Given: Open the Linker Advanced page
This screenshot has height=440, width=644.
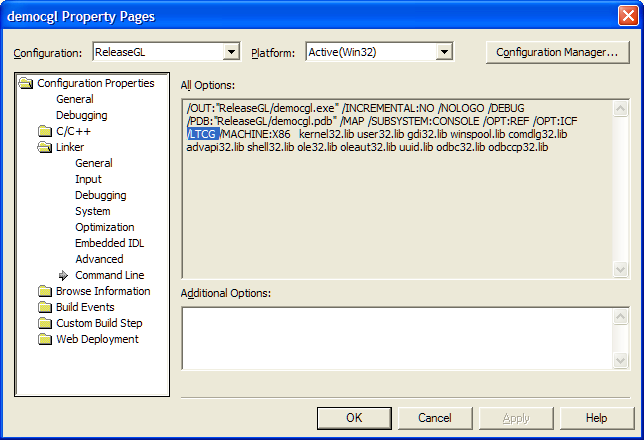Looking at the screenshot, I should (99, 259).
